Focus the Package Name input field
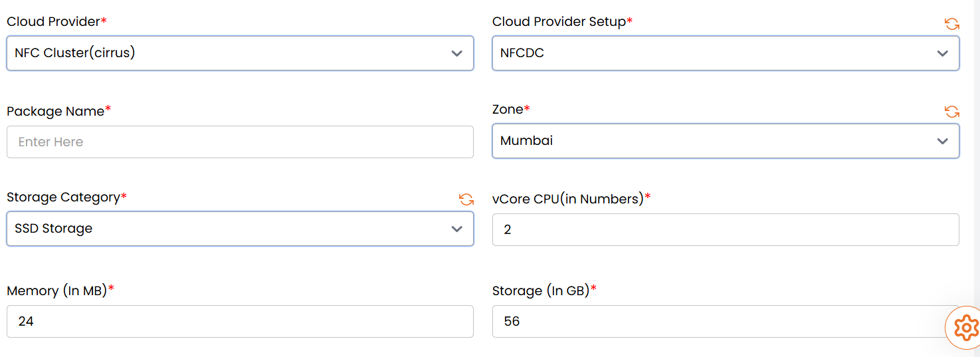Viewport: 980px width, 357px height. (x=239, y=142)
